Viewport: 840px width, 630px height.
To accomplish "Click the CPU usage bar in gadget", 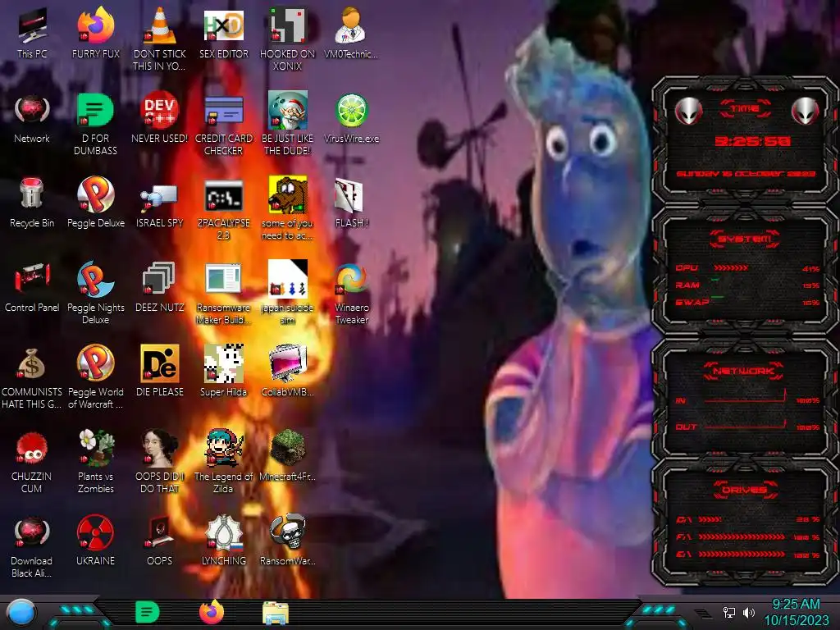I will [x=731, y=268].
